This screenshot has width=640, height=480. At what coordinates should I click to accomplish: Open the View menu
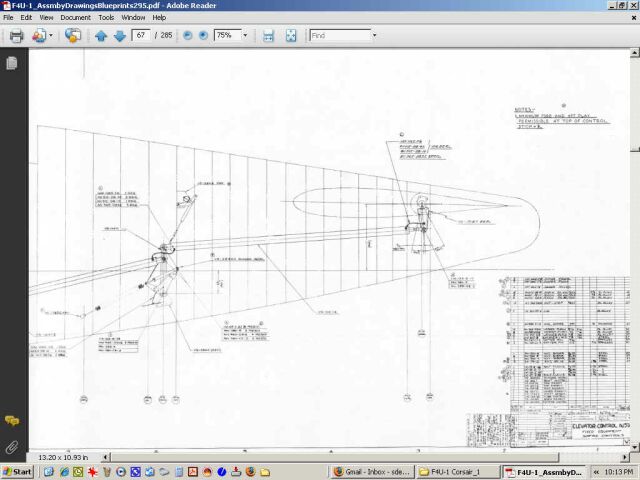[46, 18]
